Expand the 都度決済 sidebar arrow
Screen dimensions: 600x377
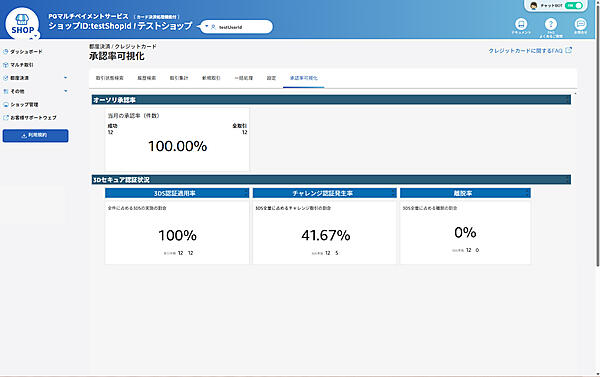(x=65, y=78)
